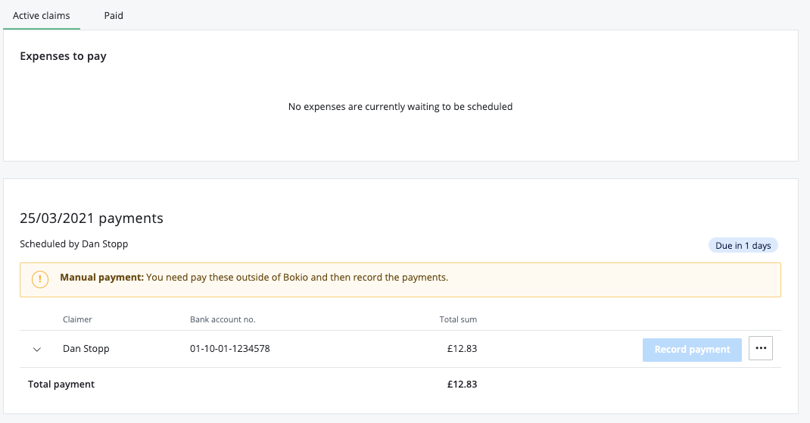Click the Bank account no. column header
810x423 pixels.
tap(223, 320)
